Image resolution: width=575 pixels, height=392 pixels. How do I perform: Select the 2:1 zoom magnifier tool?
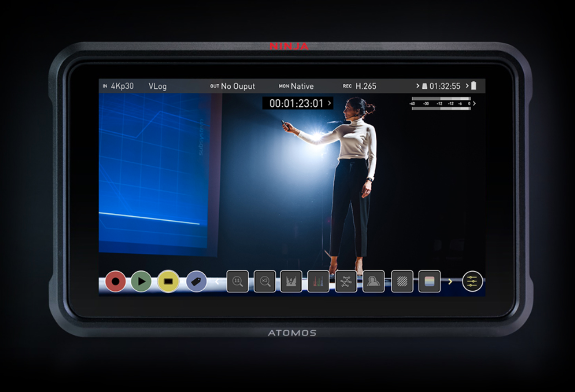point(264,282)
